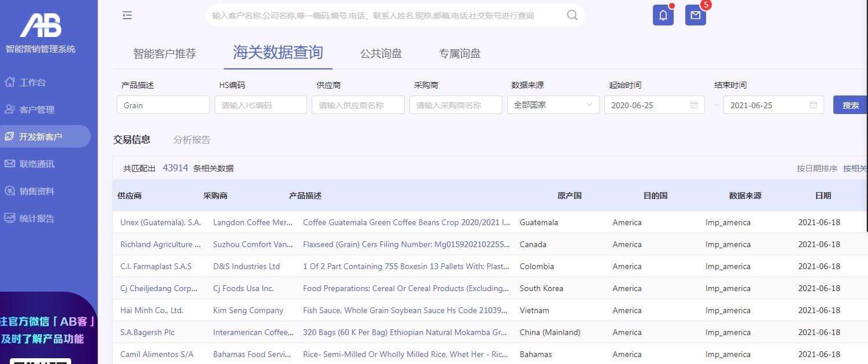This screenshot has height=364, width=868.
Task: Focus the HS编码 input field
Action: 261,105
